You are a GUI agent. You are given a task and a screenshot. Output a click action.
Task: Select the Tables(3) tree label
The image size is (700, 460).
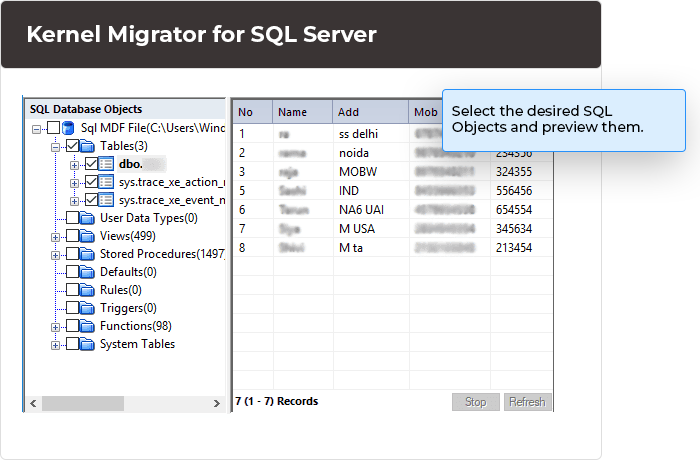click(x=124, y=146)
